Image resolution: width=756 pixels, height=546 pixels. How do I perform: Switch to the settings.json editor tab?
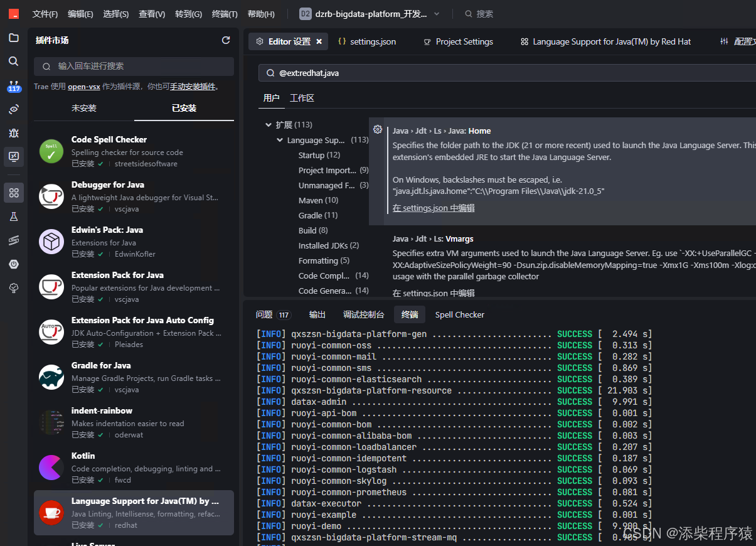(x=367, y=41)
